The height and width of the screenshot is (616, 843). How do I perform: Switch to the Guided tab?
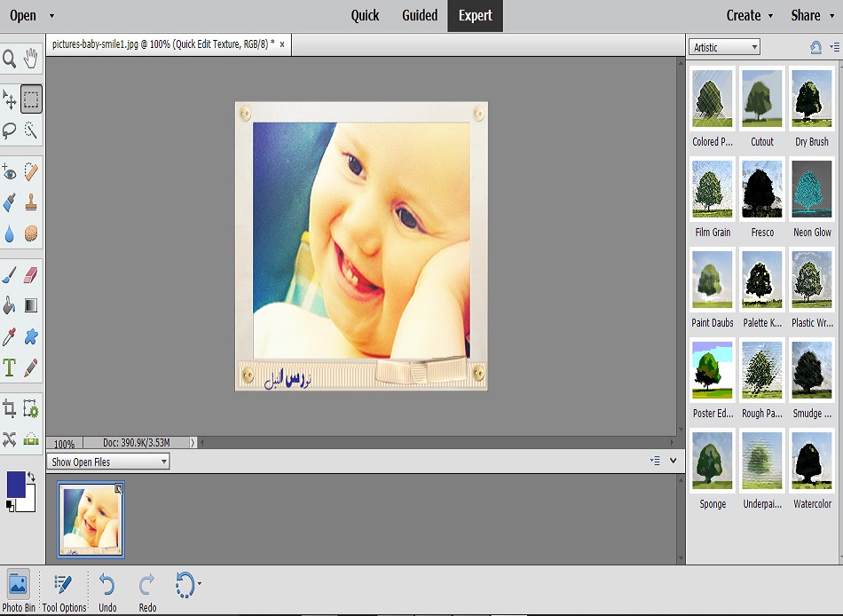pos(420,15)
